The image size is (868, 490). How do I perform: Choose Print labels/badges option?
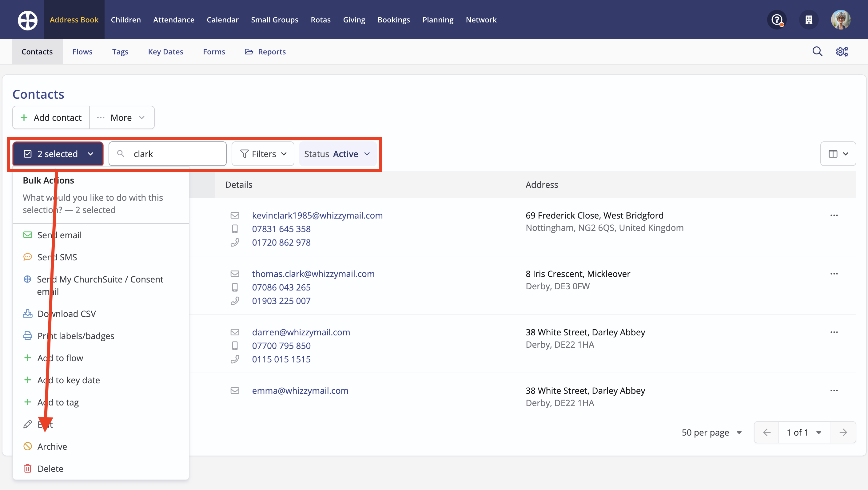(101, 336)
